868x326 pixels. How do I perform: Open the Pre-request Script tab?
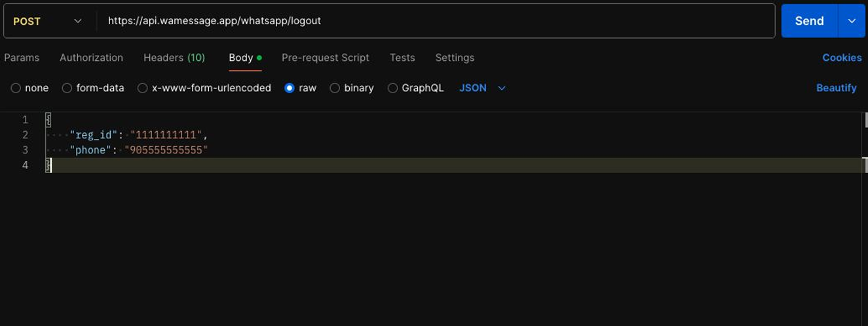326,58
